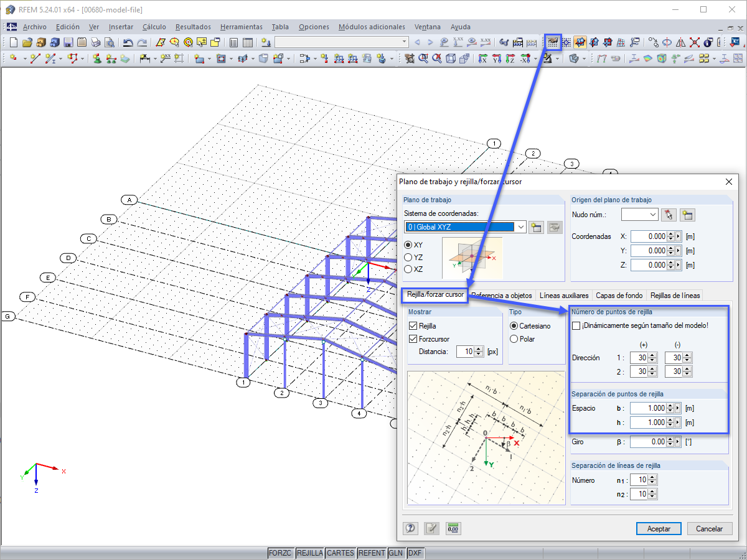This screenshot has width=747, height=560.
Task: Click the new line tool icon
Action: click(35, 58)
